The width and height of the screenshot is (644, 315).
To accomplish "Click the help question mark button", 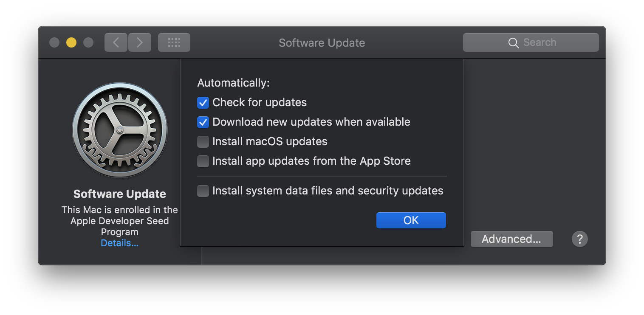I will point(579,239).
